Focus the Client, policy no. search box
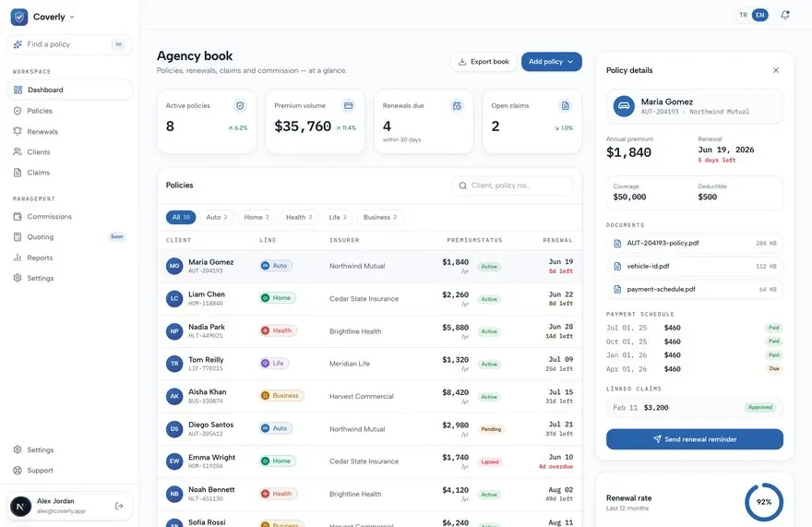Image resolution: width=812 pixels, height=527 pixels. click(512, 186)
